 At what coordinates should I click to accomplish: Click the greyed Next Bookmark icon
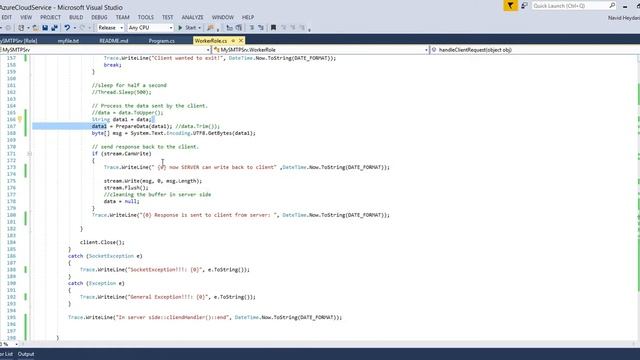tap(293, 28)
